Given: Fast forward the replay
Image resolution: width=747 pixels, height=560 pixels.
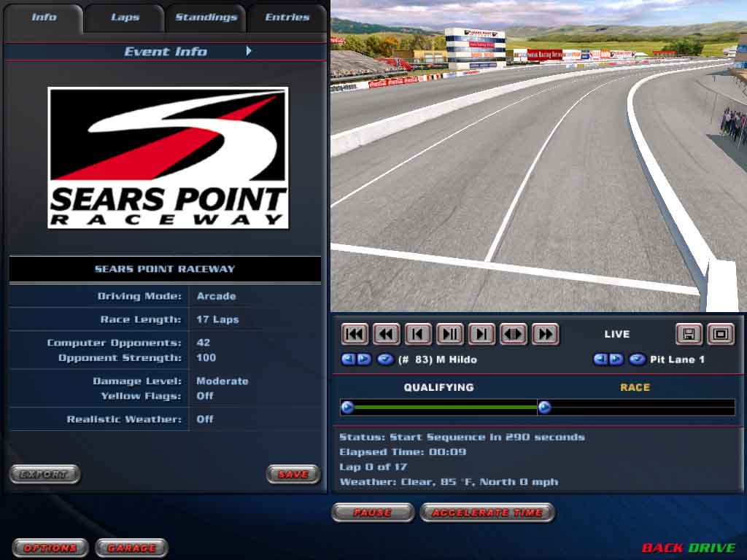Looking at the screenshot, I should point(545,334).
